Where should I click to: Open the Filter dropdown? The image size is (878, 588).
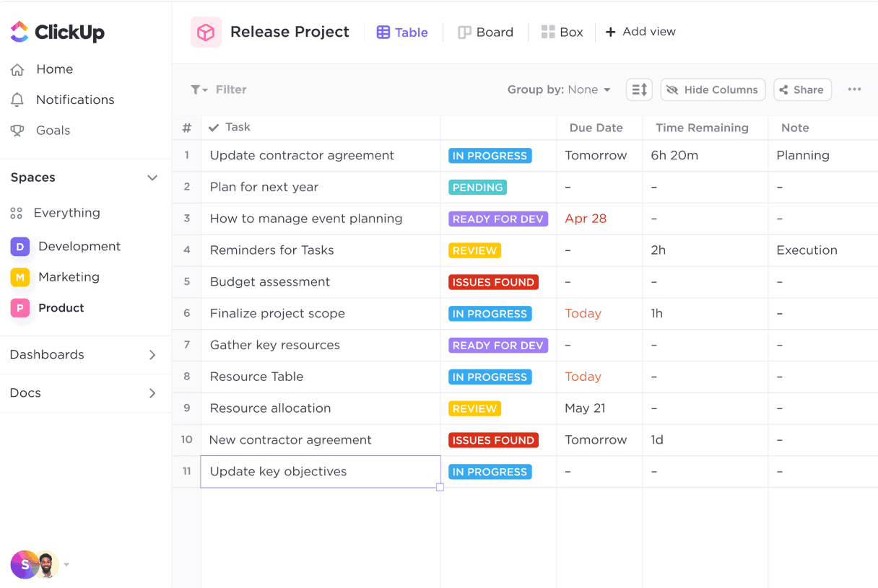pyautogui.click(x=219, y=89)
